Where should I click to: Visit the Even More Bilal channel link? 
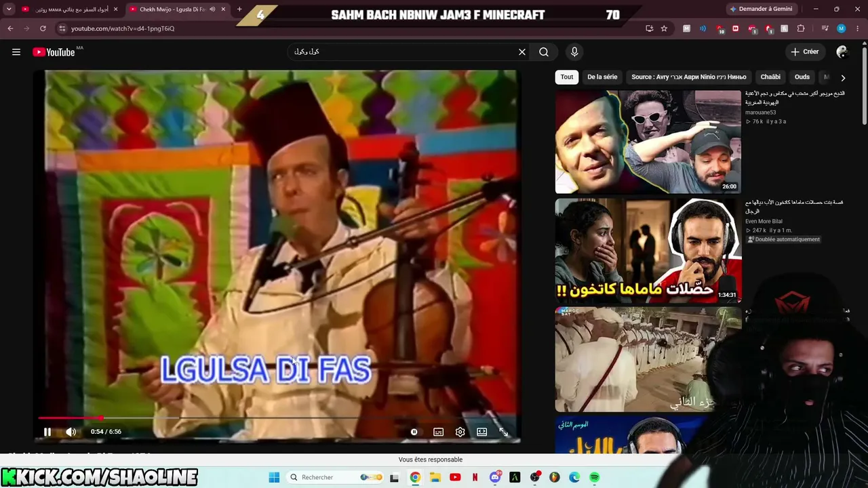coord(764,222)
